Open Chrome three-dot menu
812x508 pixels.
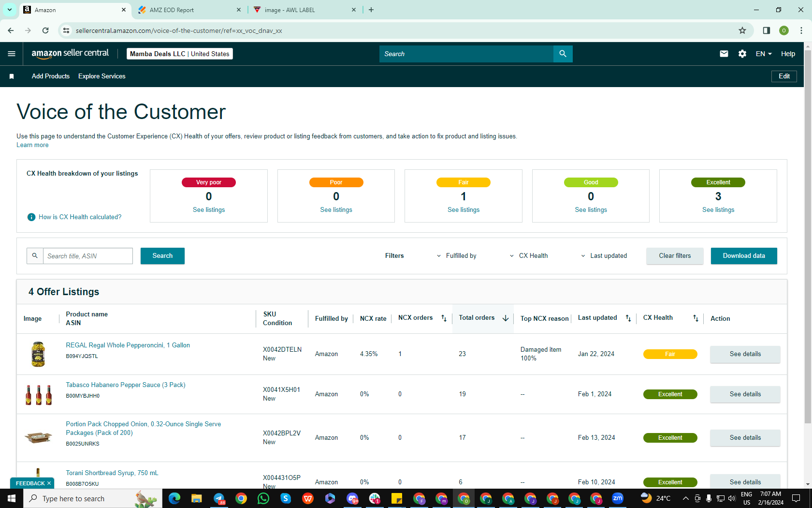(x=801, y=30)
